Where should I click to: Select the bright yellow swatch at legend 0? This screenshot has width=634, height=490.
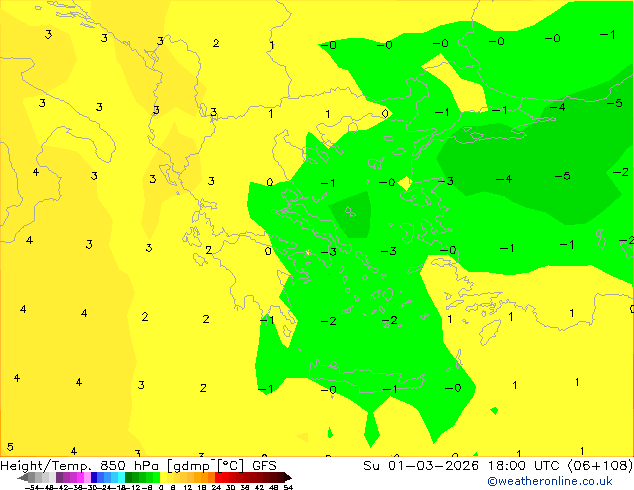pyautogui.click(x=164, y=477)
